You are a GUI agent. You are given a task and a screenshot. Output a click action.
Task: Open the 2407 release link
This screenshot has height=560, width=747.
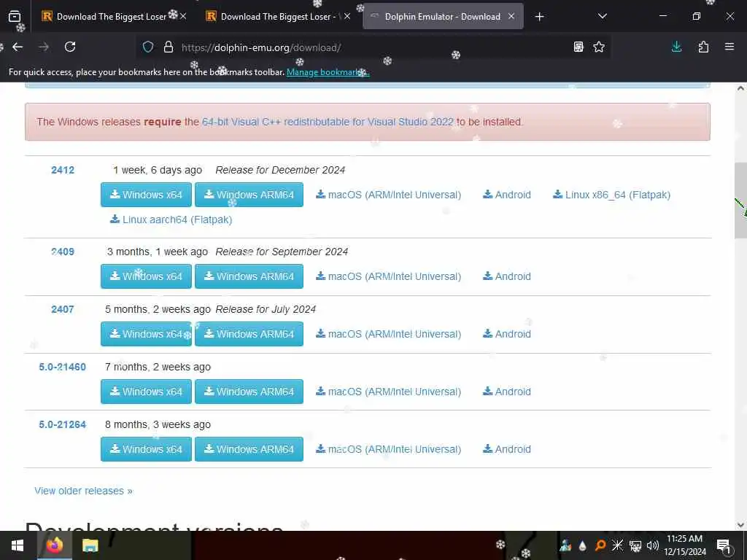coord(63,309)
